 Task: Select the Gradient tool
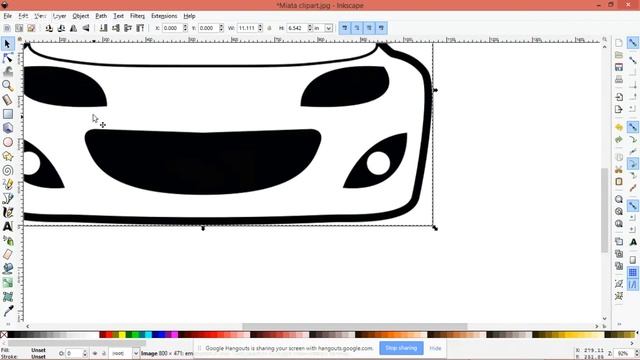click(x=7, y=282)
